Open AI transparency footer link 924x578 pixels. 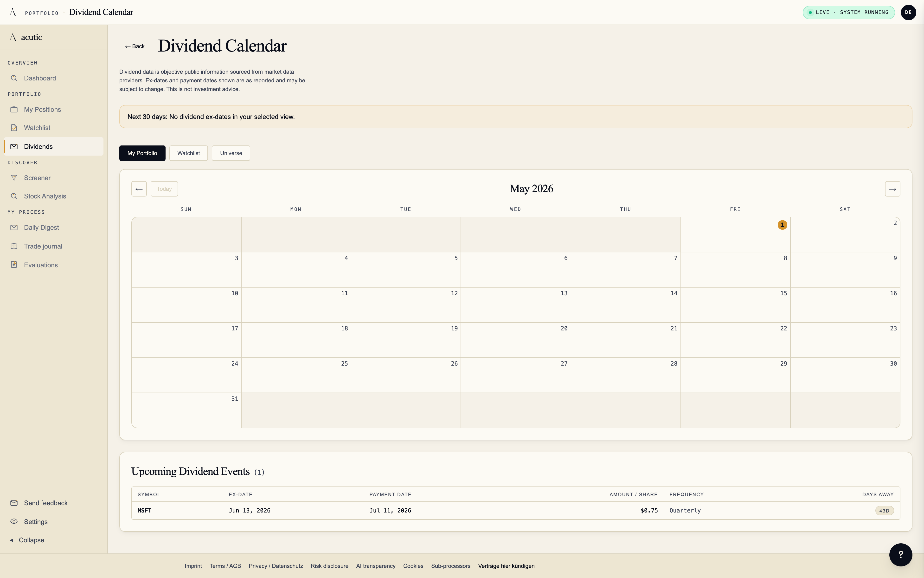(x=376, y=566)
